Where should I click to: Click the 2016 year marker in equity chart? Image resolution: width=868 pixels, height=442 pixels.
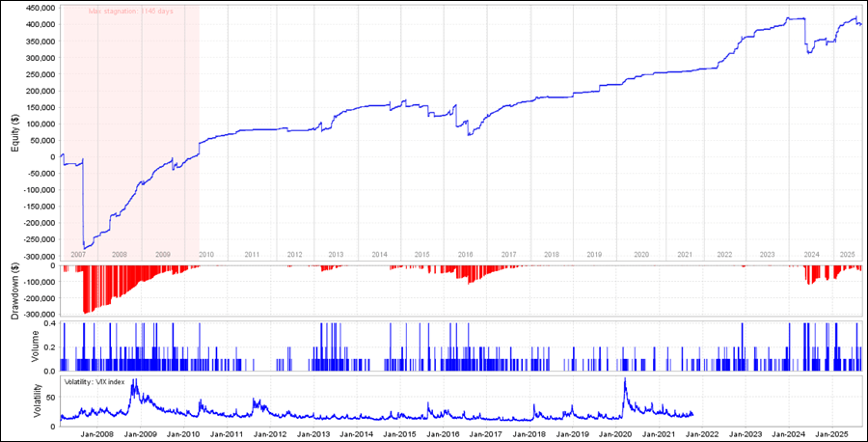coord(465,254)
